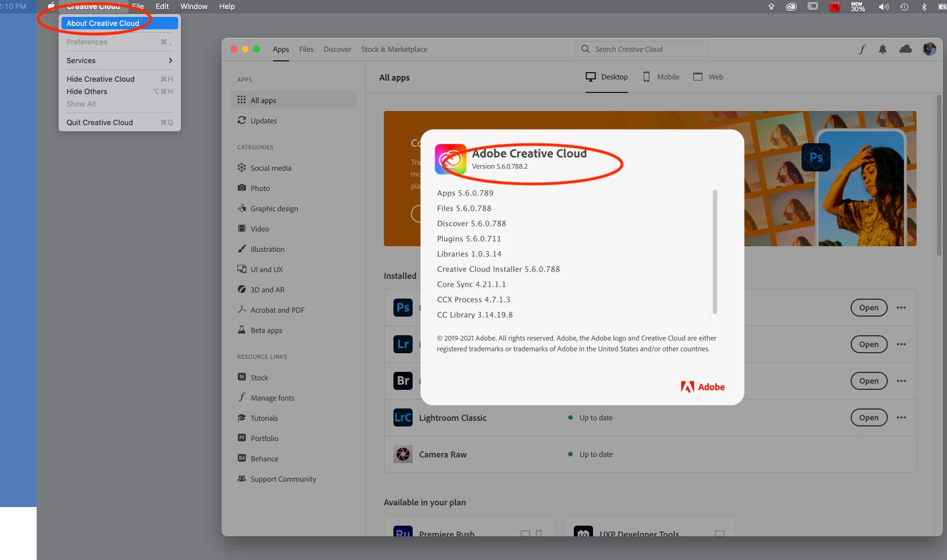This screenshot has width=947, height=560.
Task: Open the Time Machine icon in menu bar
Action: [904, 7]
